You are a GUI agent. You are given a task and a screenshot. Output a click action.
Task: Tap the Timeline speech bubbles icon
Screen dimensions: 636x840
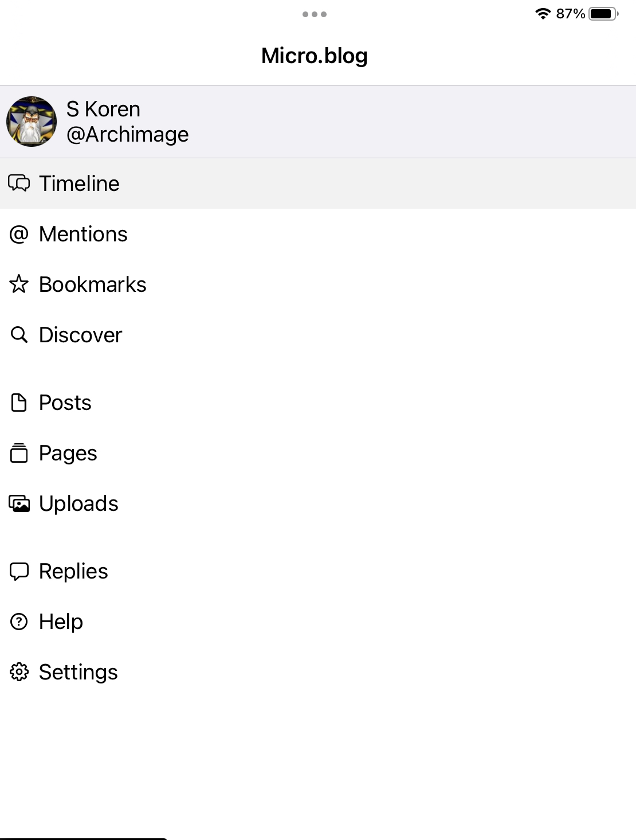click(x=19, y=183)
